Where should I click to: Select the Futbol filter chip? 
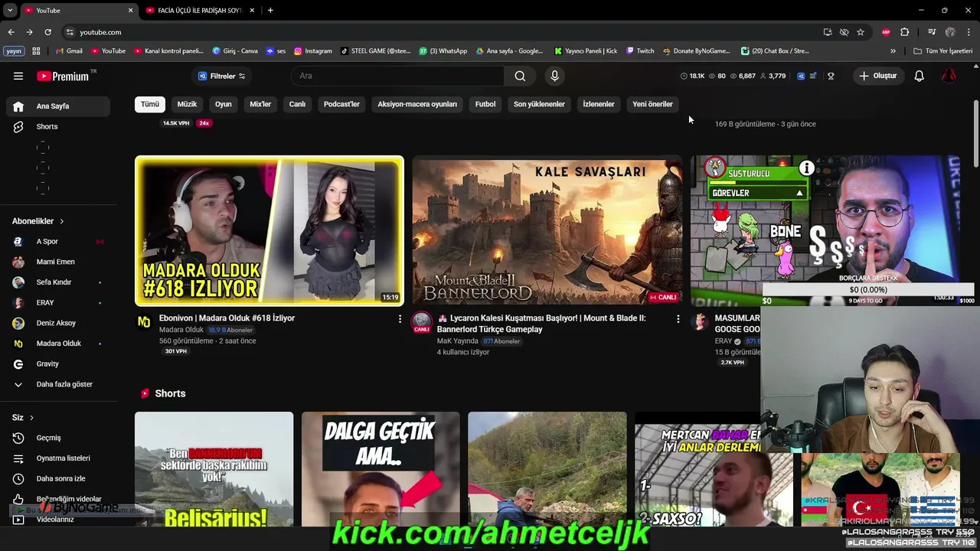pyautogui.click(x=485, y=104)
